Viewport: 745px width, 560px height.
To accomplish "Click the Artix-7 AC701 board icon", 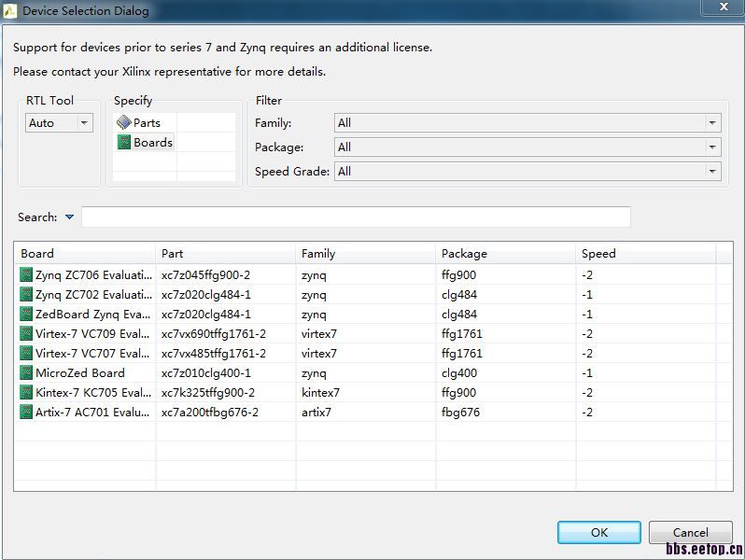I will tap(26, 412).
